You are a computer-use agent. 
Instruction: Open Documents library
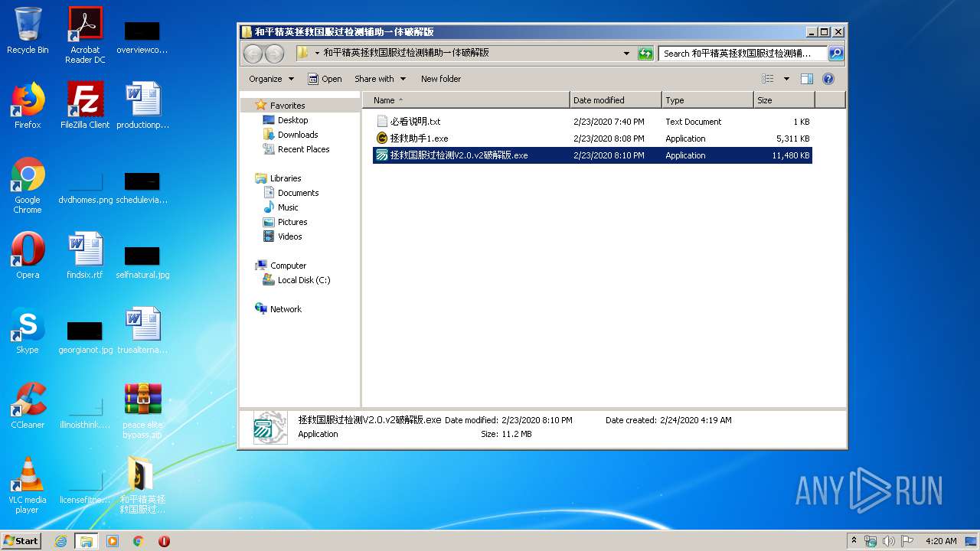tap(298, 193)
